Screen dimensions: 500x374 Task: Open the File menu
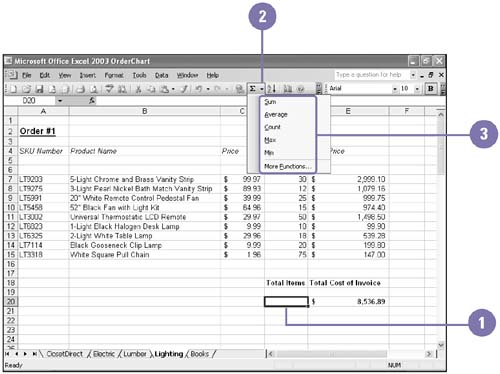pyautogui.click(x=27, y=75)
